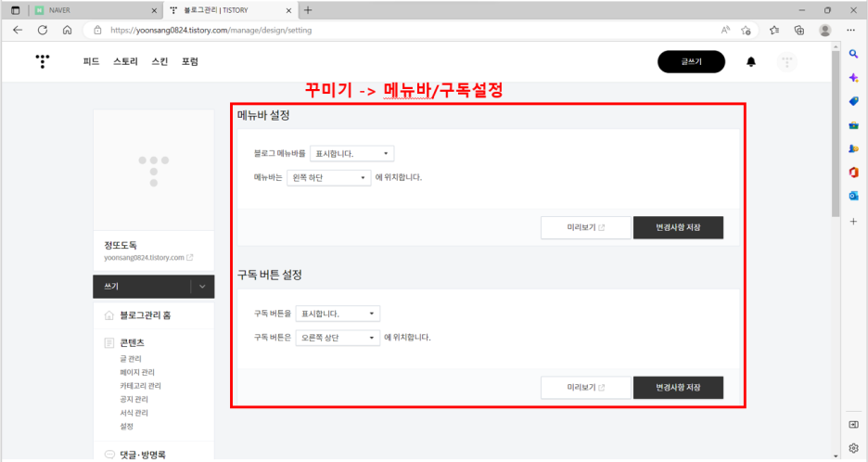Open the games sidebar icon
Viewport: 868px width, 462px height.
[853, 148]
